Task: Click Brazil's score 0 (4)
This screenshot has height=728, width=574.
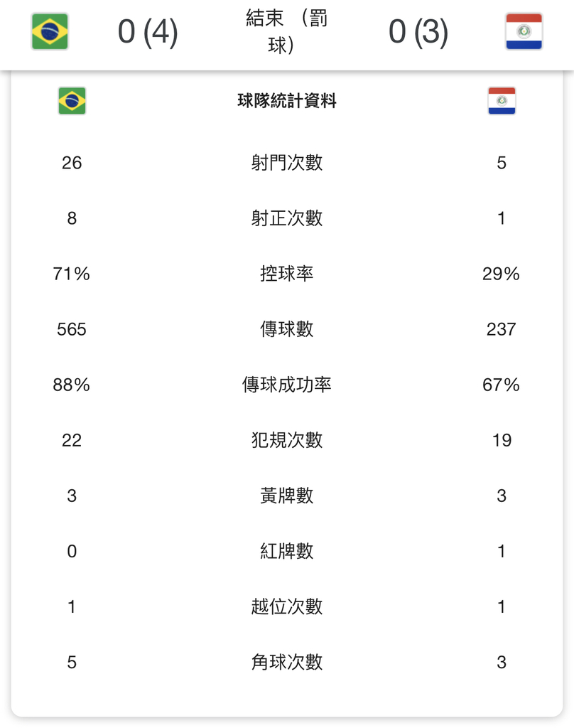Action: (x=148, y=31)
